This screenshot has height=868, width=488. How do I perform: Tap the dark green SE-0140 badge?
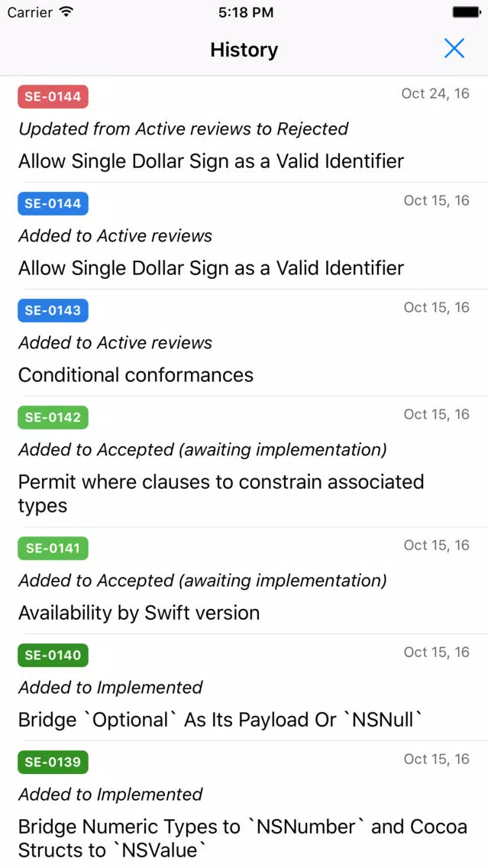click(x=53, y=656)
